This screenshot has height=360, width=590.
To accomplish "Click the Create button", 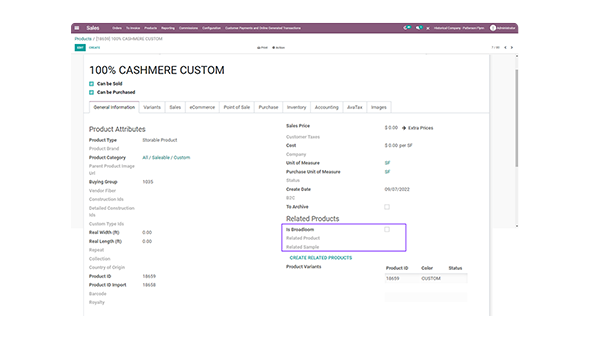I will pyautogui.click(x=94, y=48).
